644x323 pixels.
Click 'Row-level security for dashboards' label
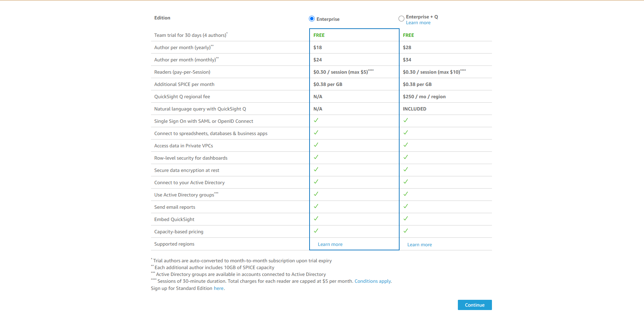pyautogui.click(x=191, y=158)
